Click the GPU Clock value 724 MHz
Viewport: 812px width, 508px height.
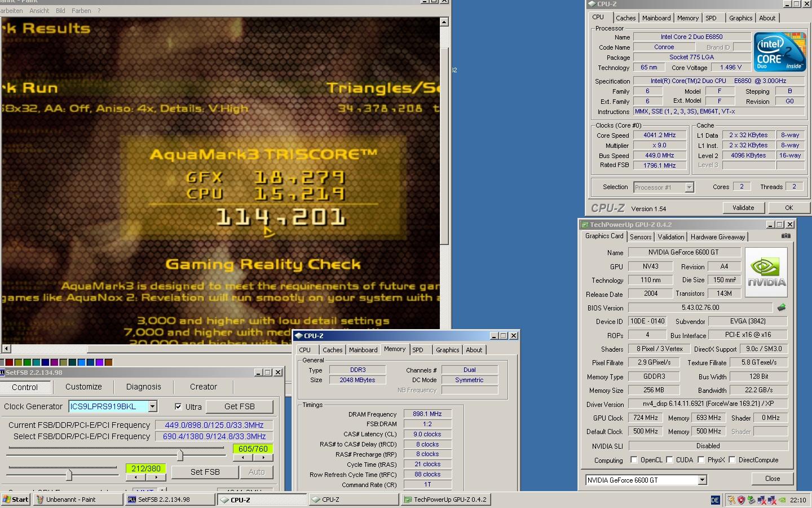pos(645,418)
